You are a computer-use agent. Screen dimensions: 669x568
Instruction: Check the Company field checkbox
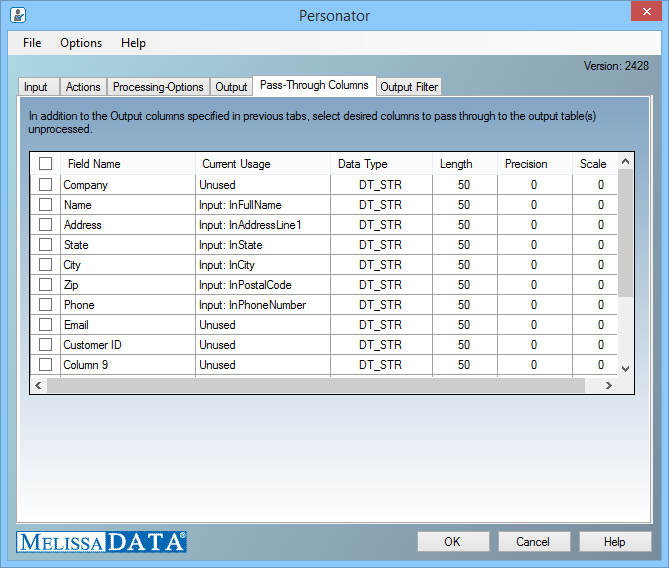pyautogui.click(x=45, y=185)
